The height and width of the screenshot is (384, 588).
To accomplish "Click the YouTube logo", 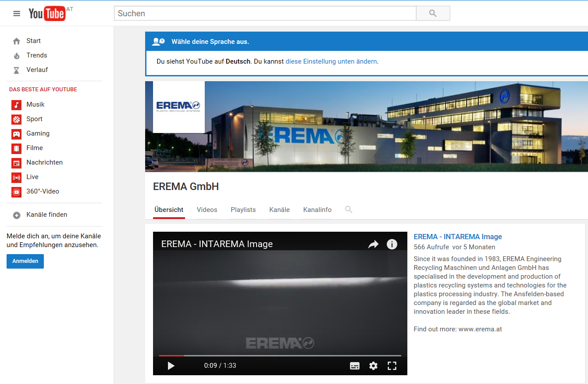I will pos(47,14).
